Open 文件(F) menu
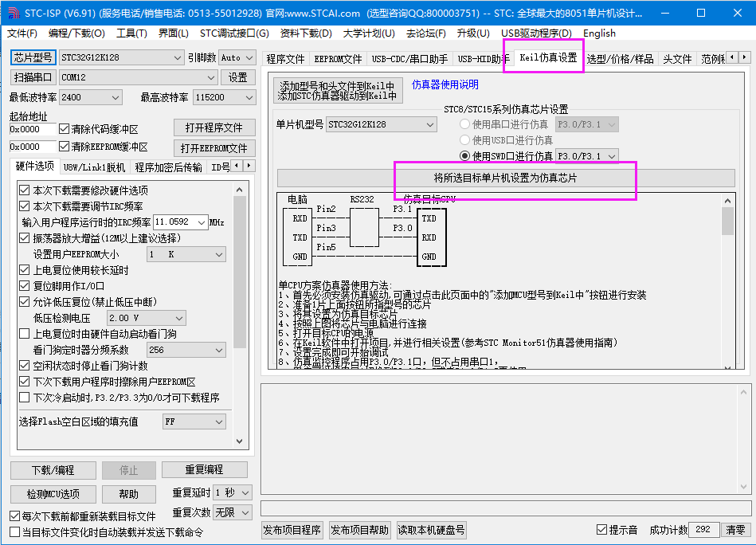 pos(22,33)
